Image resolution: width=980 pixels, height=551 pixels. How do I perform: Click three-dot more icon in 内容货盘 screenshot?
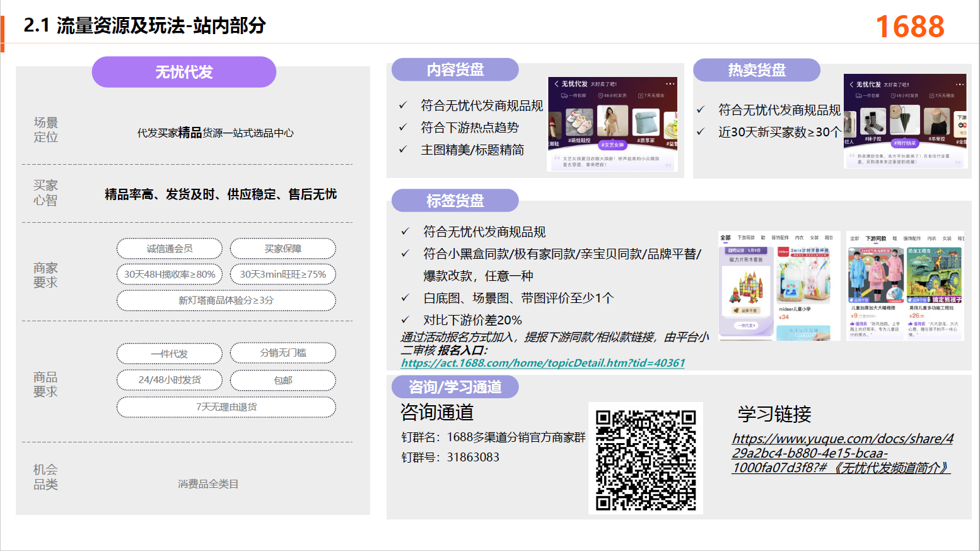coord(670,84)
